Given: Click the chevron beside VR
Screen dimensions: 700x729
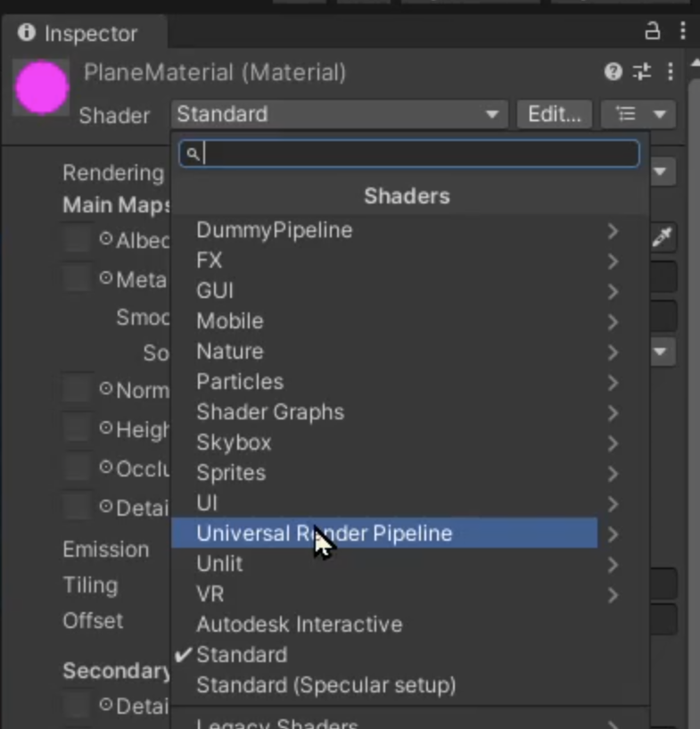Looking at the screenshot, I should coord(614,594).
